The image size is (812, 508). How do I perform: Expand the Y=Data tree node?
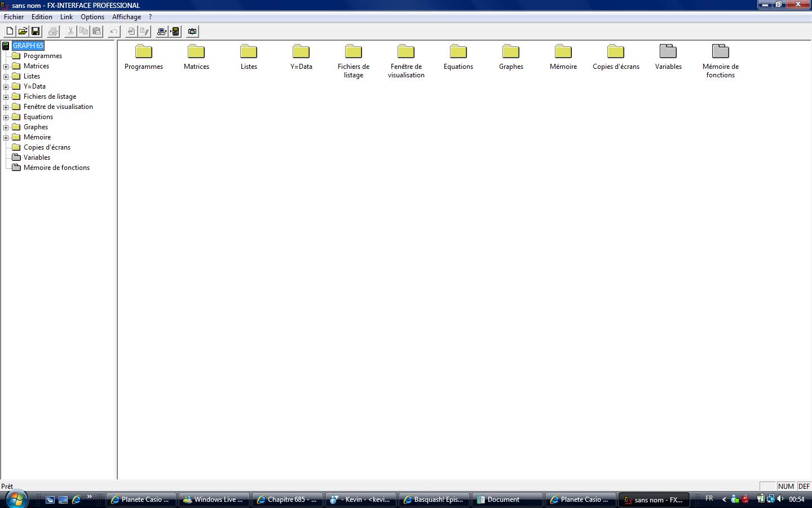point(6,86)
